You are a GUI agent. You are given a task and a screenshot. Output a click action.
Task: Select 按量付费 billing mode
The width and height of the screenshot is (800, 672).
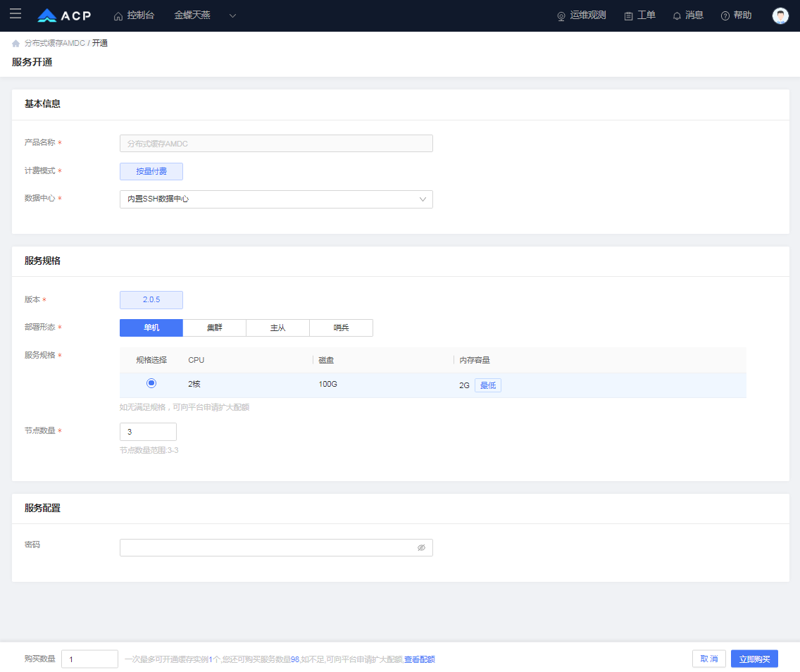tap(151, 171)
